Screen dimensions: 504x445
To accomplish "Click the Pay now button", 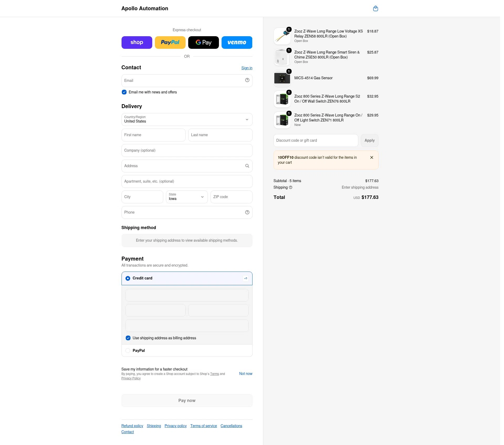I will pos(187,401).
